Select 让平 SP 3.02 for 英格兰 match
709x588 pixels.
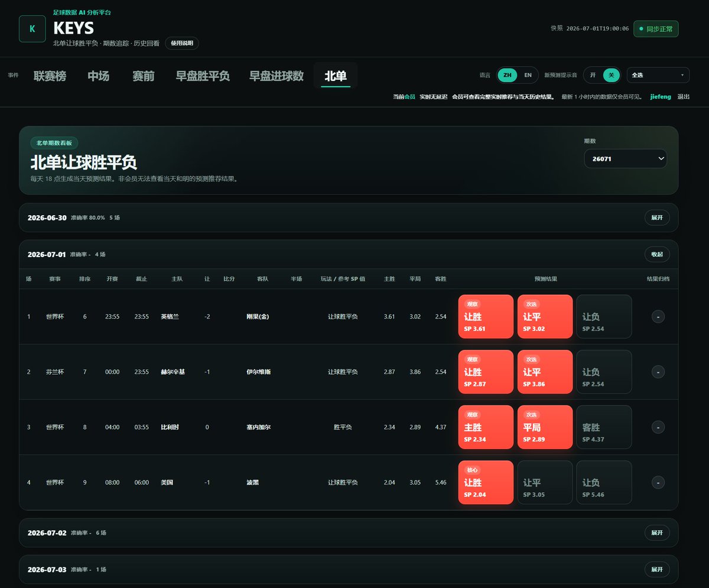pyautogui.click(x=545, y=317)
